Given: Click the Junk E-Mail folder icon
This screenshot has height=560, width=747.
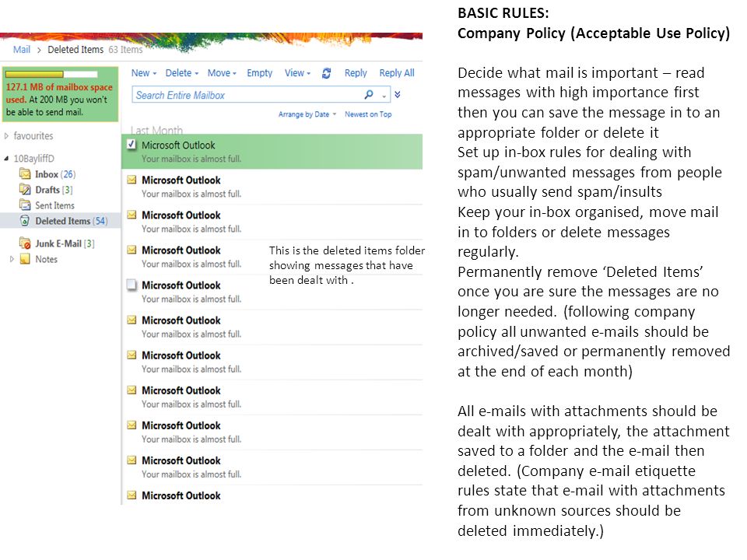Looking at the screenshot, I should pos(25,243).
